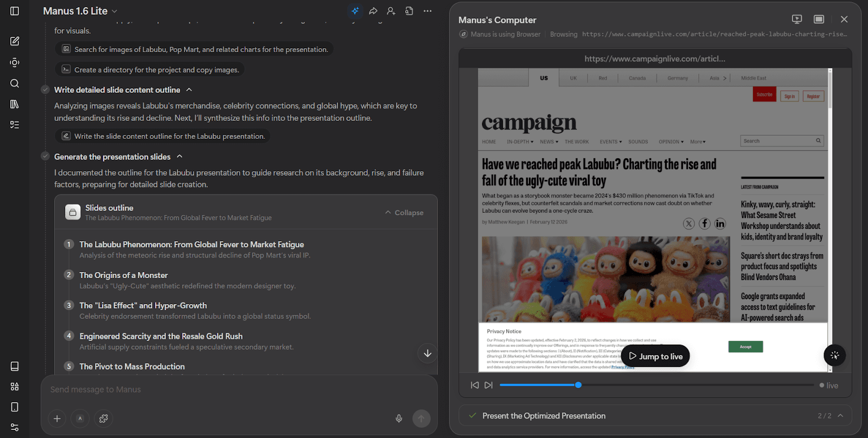This screenshot has height=438, width=868.
Task: Click the Sign in button on the campaign site
Action: [789, 96]
